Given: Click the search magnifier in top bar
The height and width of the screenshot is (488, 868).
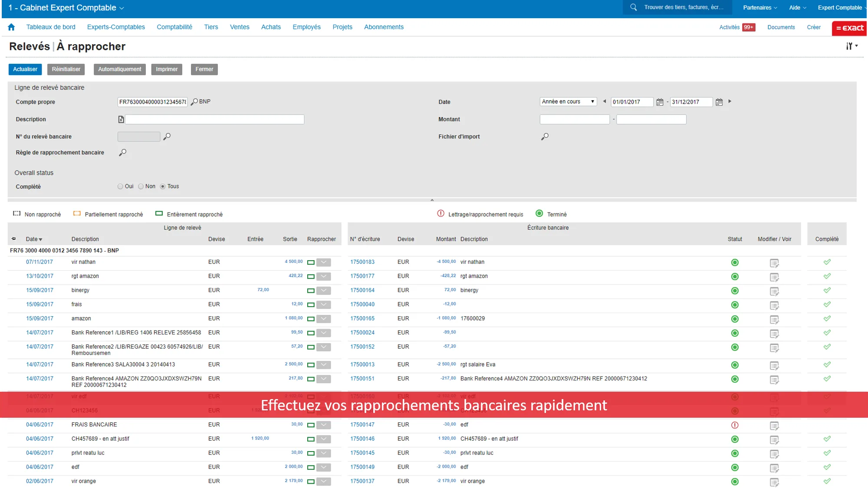Looking at the screenshot, I should [x=634, y=7].
